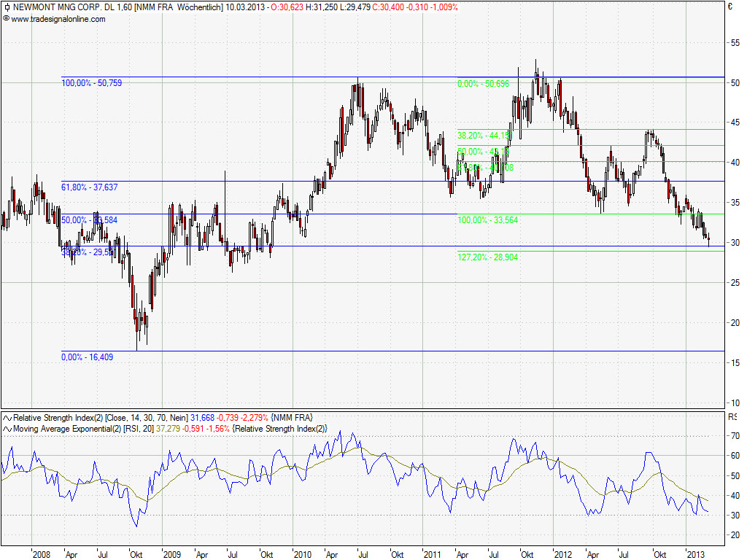Click the candlestick icon before NEWMONT MNG CORP title
This screenshot has width=747, height=560.
click(x=7, y=7)
